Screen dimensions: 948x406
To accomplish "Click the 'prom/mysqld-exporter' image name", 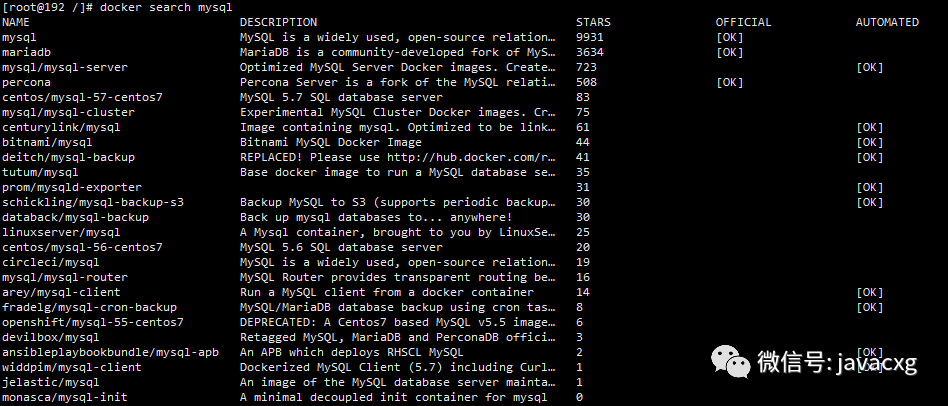I will [x=72, y=187].
